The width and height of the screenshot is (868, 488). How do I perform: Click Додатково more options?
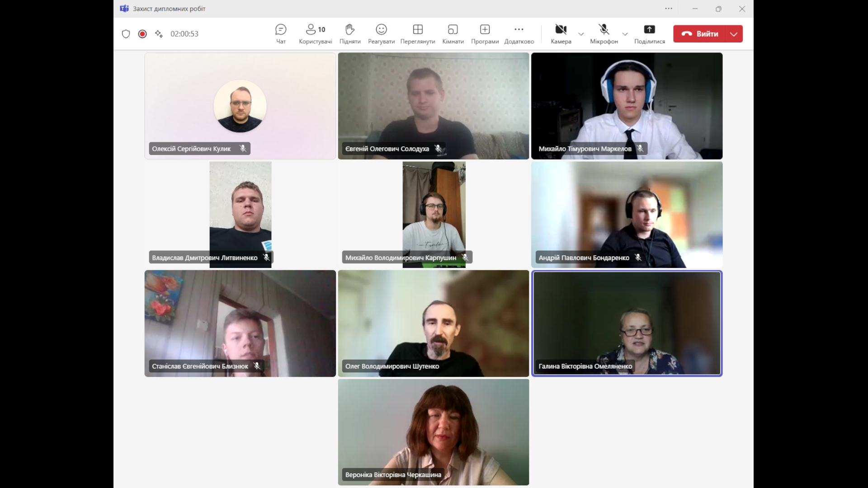pos(519,34)
